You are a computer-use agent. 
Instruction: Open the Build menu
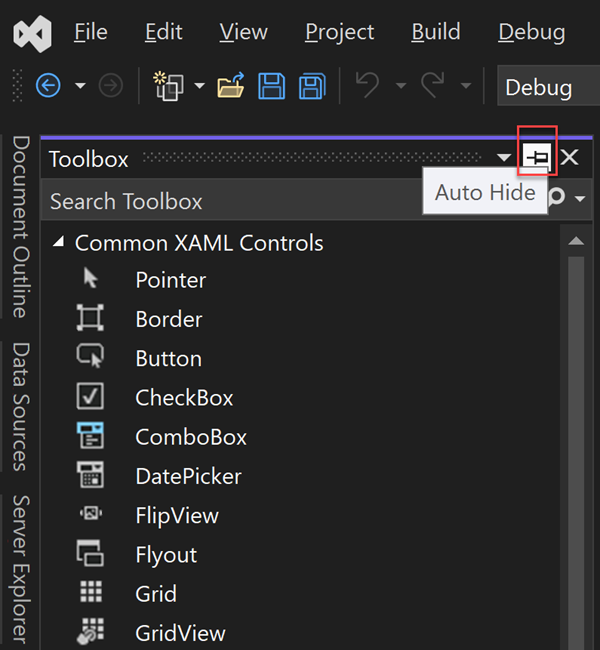click(436, 32)
